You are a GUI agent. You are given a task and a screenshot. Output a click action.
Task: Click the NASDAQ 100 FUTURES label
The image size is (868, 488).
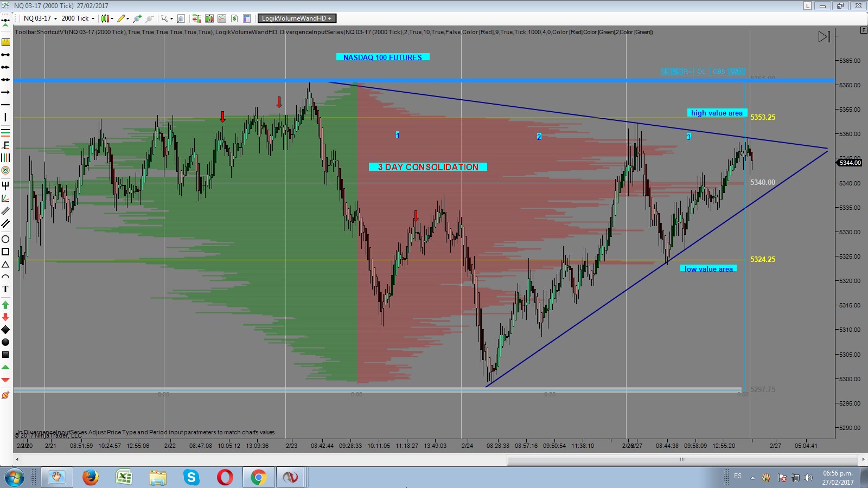pyautogui.click(x=382, y=57)
